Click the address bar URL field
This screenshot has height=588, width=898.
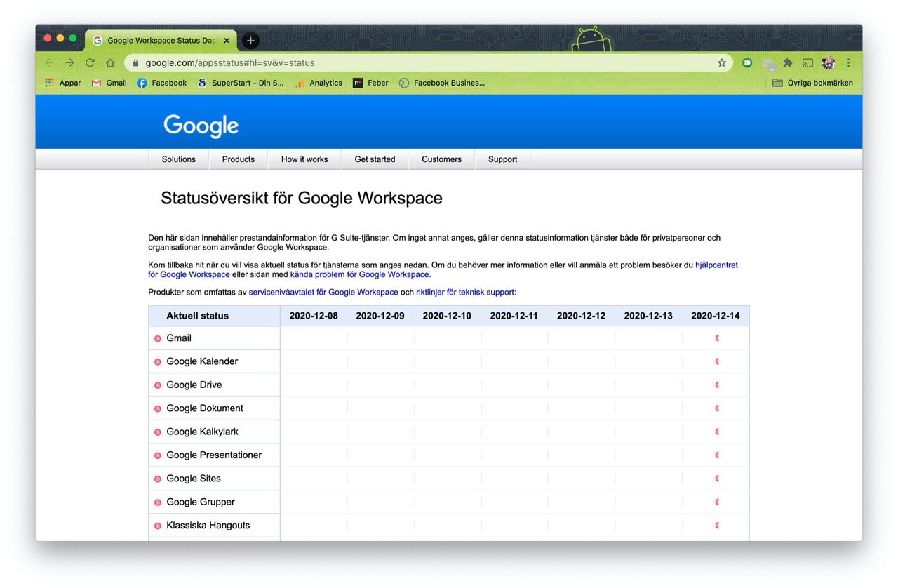[x=428, y=62]
